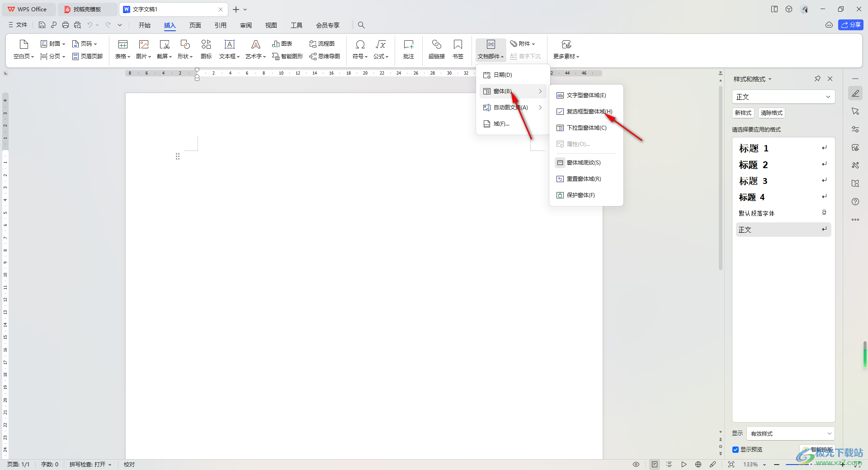Insert a Flowchart
This screenshot has height=470, width=868.
[x=322, y=44]
